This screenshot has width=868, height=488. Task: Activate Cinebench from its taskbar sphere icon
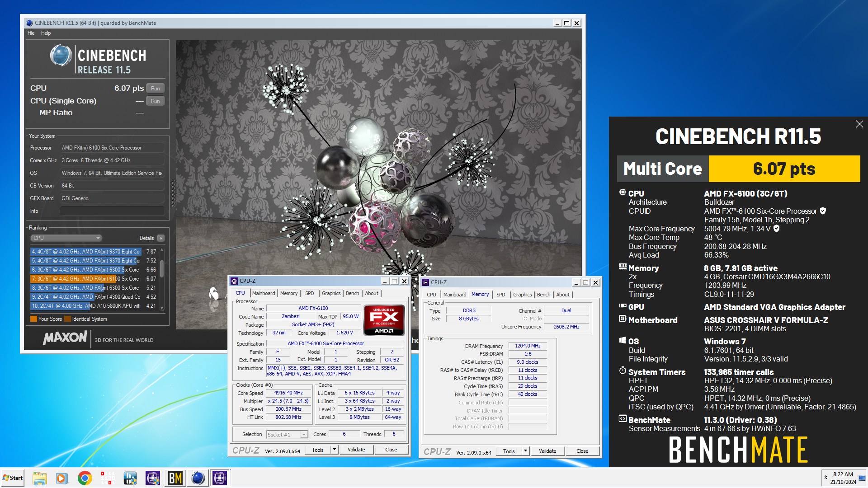198,478
